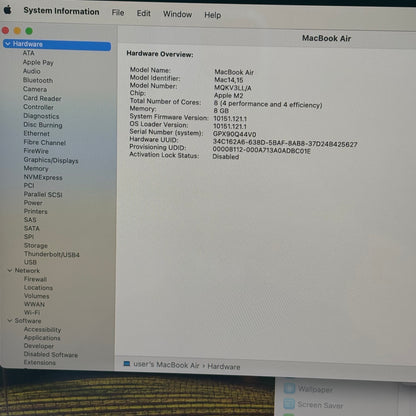Screen dimensions: 416x416
Task: Select NVMExpress in the sidebar
Action: pos(43,177)
